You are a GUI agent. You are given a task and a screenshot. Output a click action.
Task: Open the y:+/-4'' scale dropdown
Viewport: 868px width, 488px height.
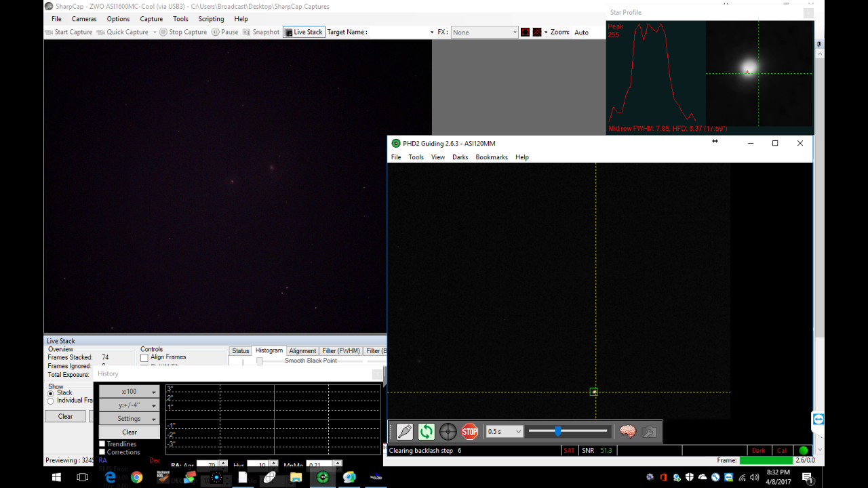coord(129,405)
